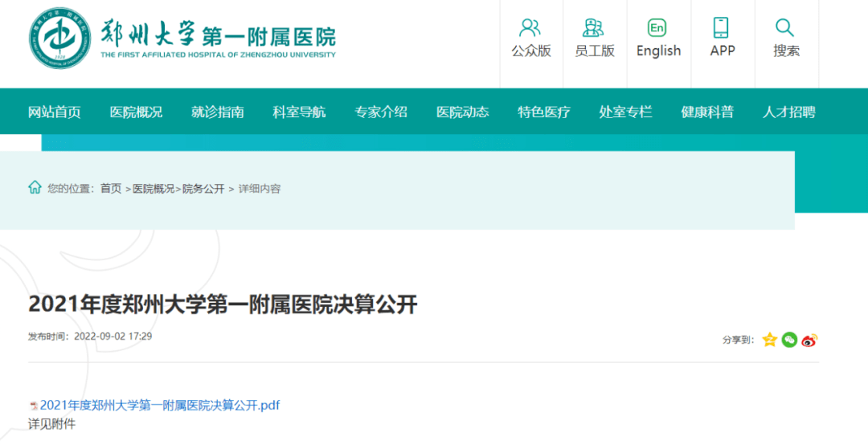Viewport: 868px width, 445px height.
Task: Click the hospital round logo emblem
Action: [59, 39]
